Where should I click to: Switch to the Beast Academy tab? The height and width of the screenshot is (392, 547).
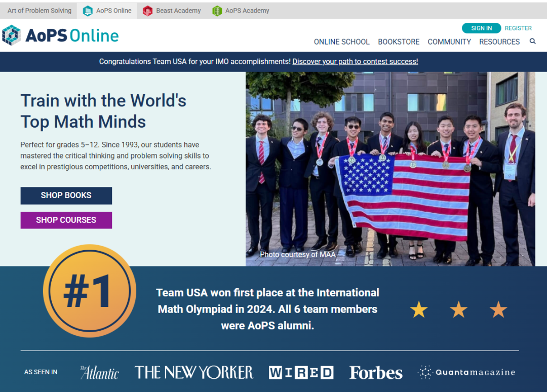[x=178, y=11]
